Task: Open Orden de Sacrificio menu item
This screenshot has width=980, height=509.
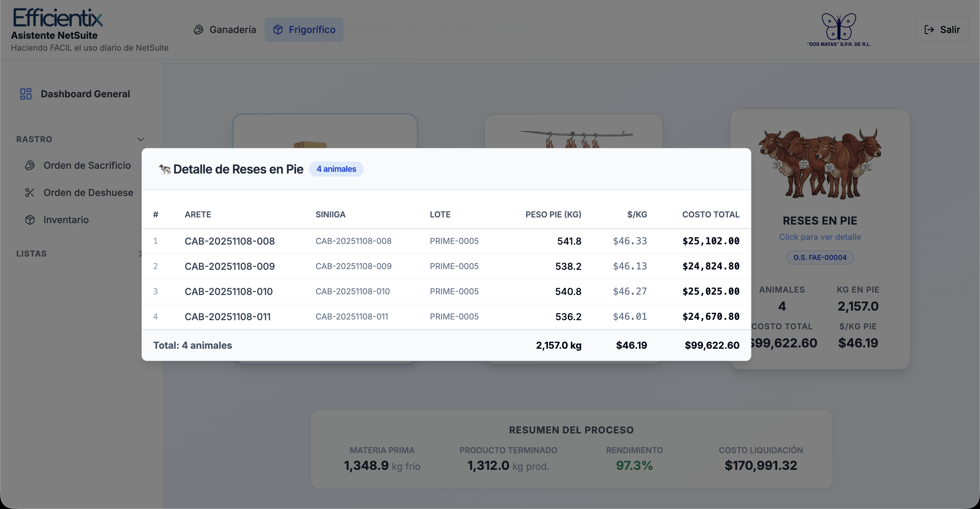Action: pos(78,165)
